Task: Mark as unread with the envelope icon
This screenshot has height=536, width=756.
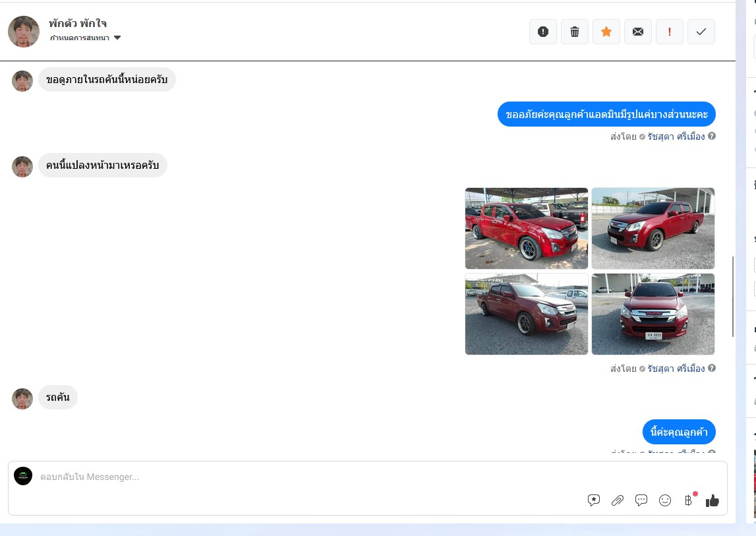Action: point(638,32)
